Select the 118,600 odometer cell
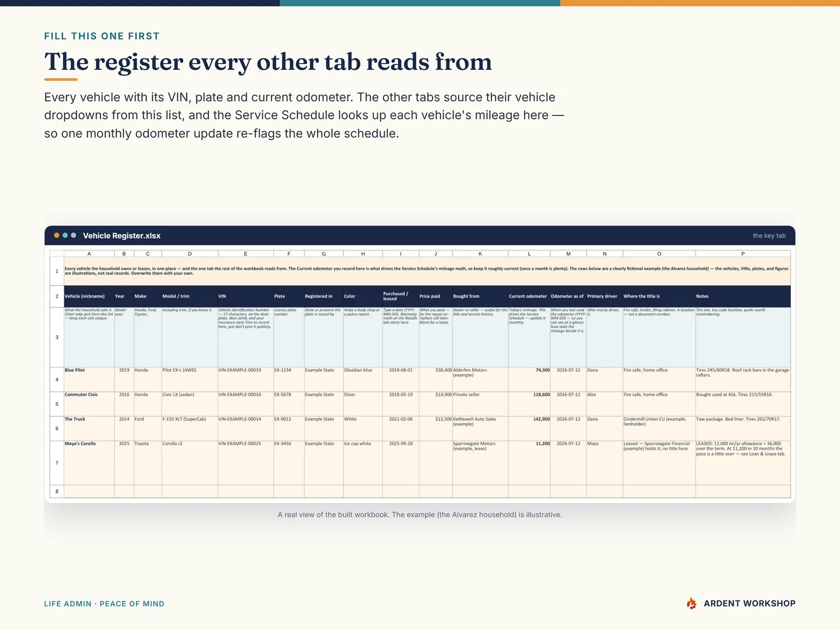840x630 pixels. tap(529, 404)
